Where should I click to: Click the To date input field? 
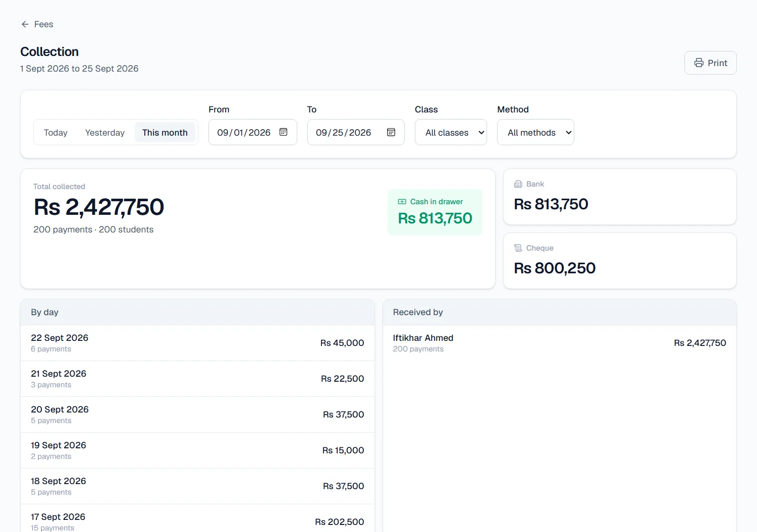pyautogui.click(x=356, y=132)
